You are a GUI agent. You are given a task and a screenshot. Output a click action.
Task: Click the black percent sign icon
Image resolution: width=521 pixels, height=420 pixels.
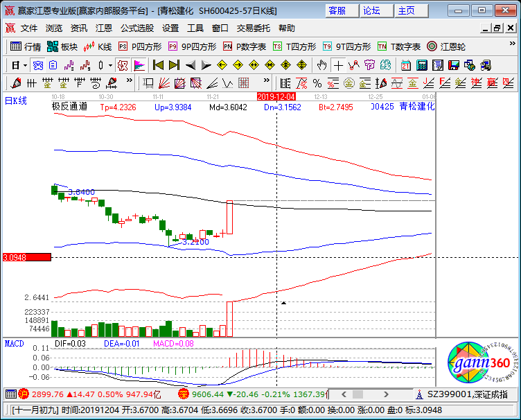point(317,83)
